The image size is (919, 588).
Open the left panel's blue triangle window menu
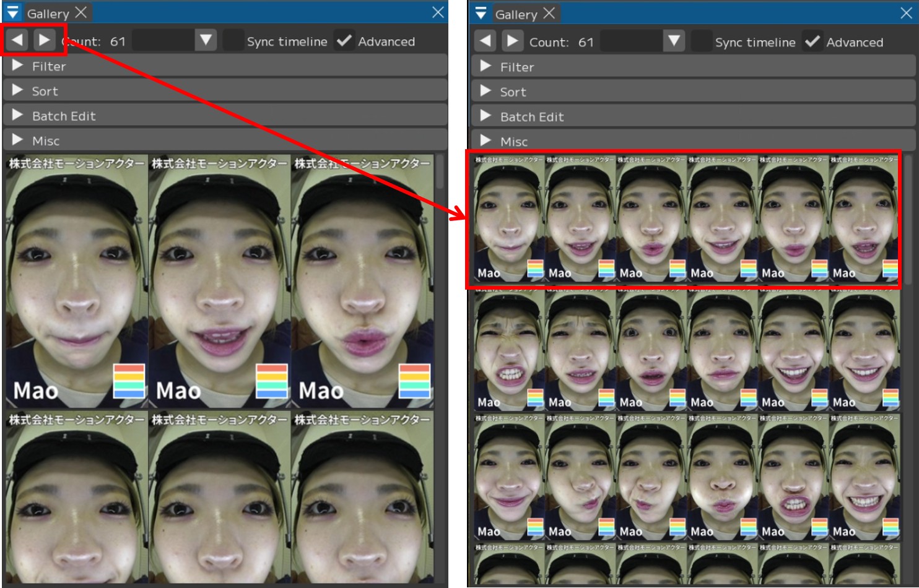(x=13, y=13)
